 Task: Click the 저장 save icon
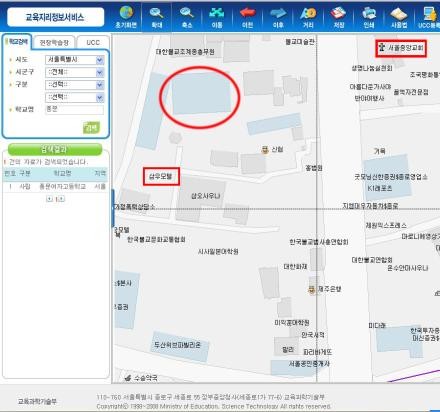[x=338, y=17]
